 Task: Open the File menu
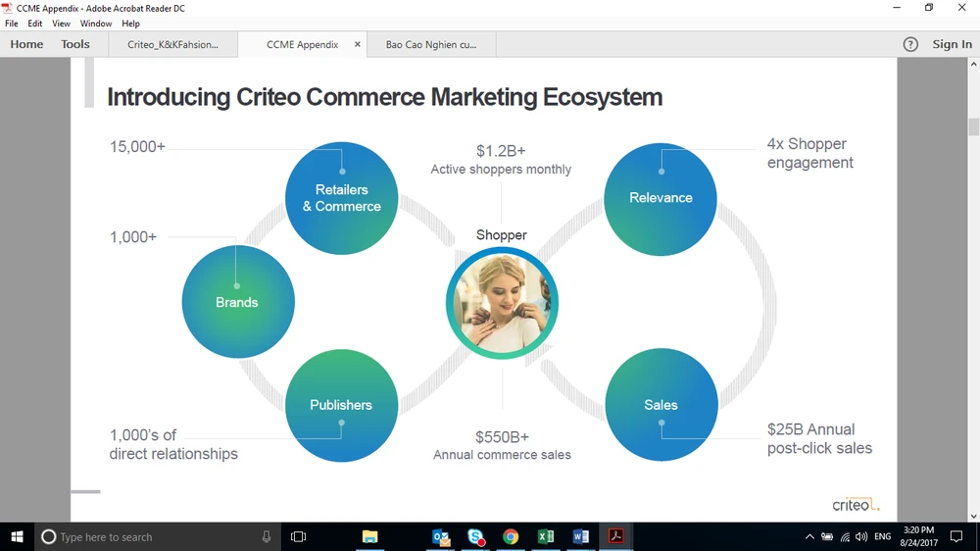click(x=12, y=24)
